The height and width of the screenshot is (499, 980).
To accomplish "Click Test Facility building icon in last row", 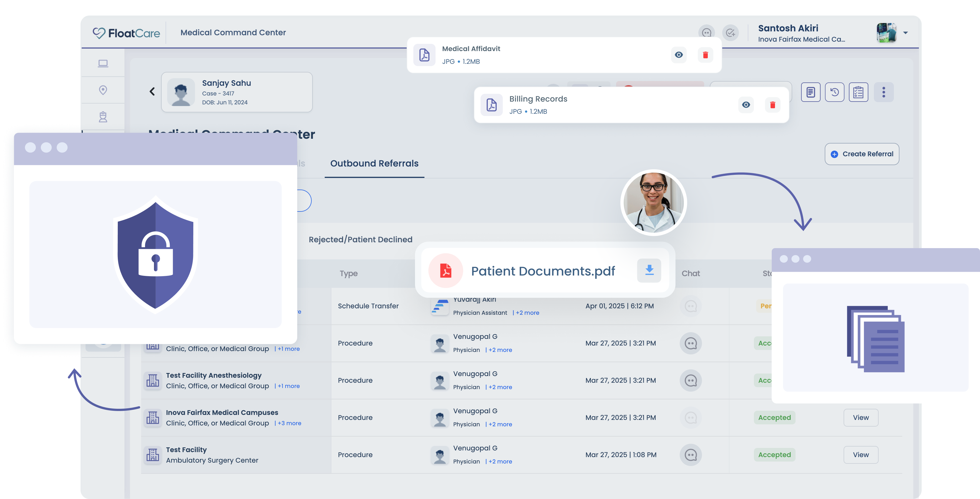I will [152, 455].
